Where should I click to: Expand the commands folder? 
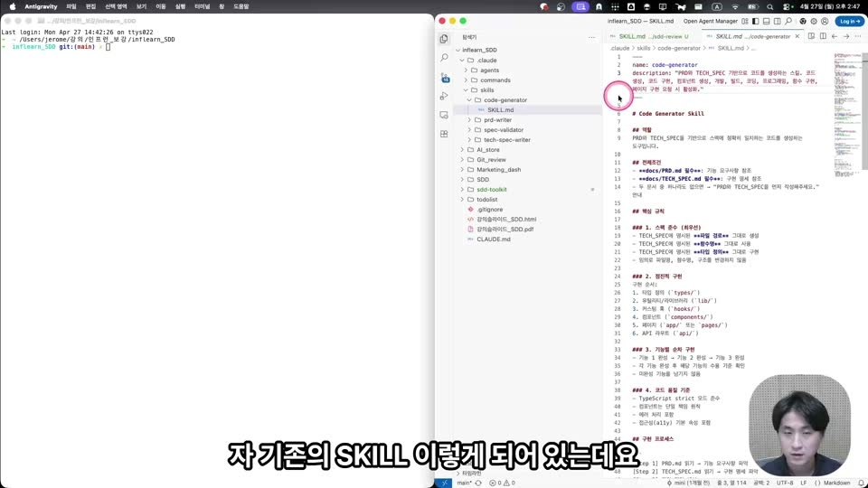click(467, 80)
